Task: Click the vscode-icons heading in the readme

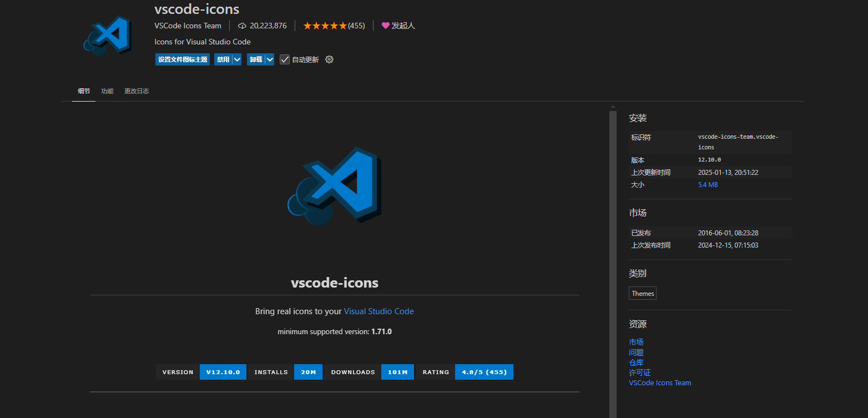Action: (x=335, y=283)
